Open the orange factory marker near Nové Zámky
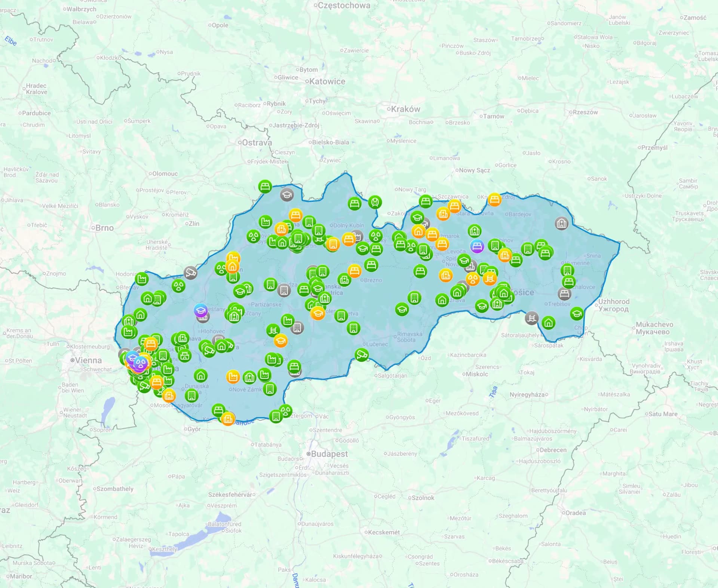718x588 pixels. click(x=233, y=376)
